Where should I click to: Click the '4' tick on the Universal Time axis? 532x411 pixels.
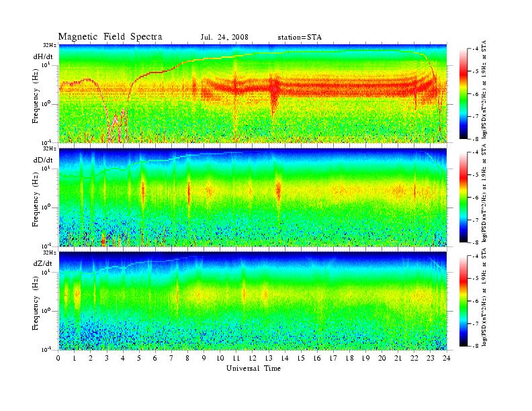click(x=123, y=358)
